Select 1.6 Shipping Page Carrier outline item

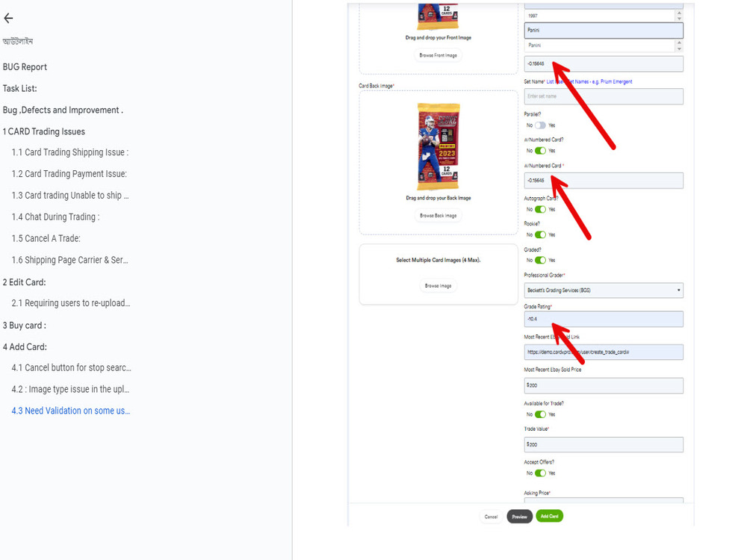pos(70,260)
